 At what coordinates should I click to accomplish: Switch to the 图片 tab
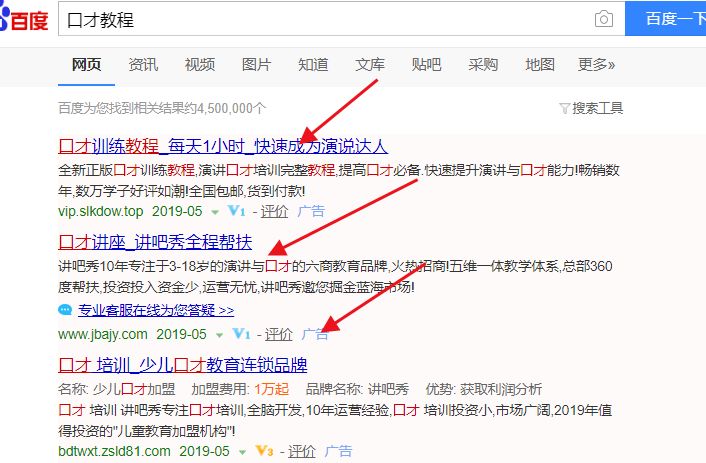click(x=256, y=65)
